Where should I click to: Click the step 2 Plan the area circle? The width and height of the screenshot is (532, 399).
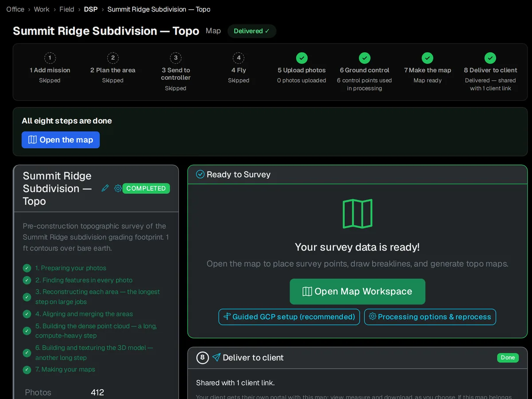click(113, 58)
